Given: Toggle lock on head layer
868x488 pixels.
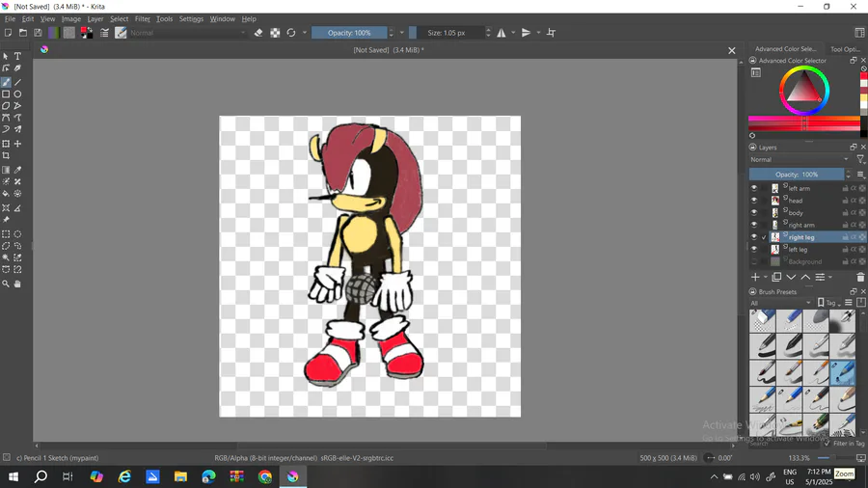Looking at the screenshot, I should coord(845,201).
